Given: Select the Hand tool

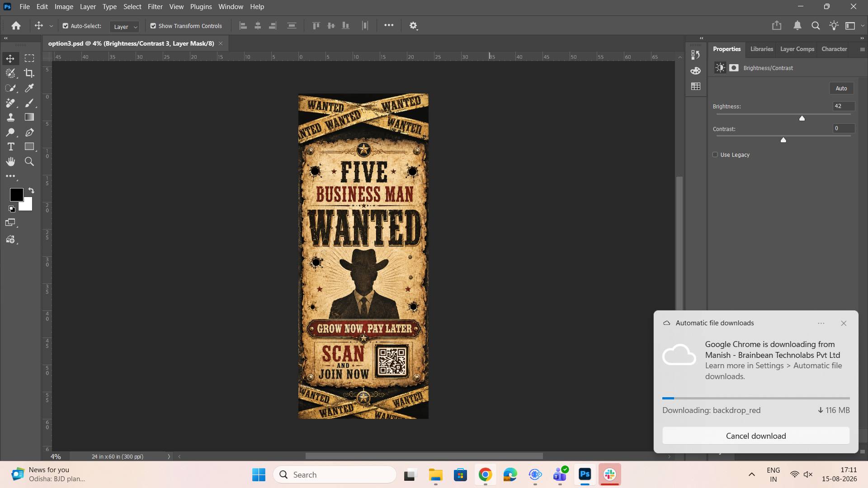Looking at the screenshot, I should click(x=11, y=162).
